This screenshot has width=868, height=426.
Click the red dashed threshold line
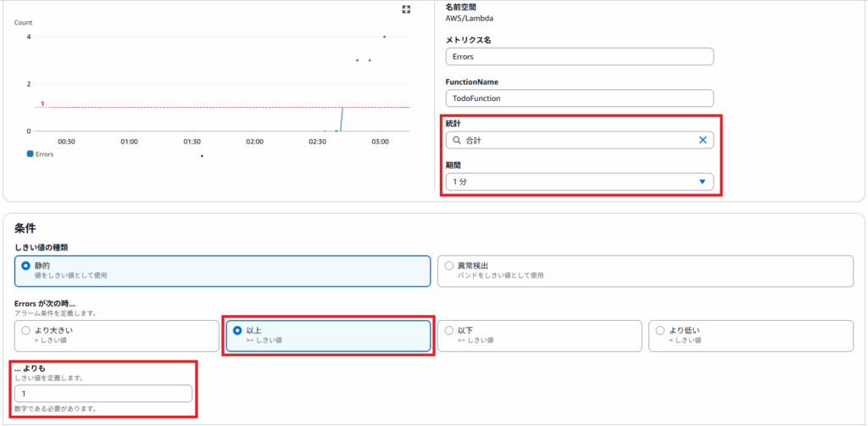click(212, 107)
